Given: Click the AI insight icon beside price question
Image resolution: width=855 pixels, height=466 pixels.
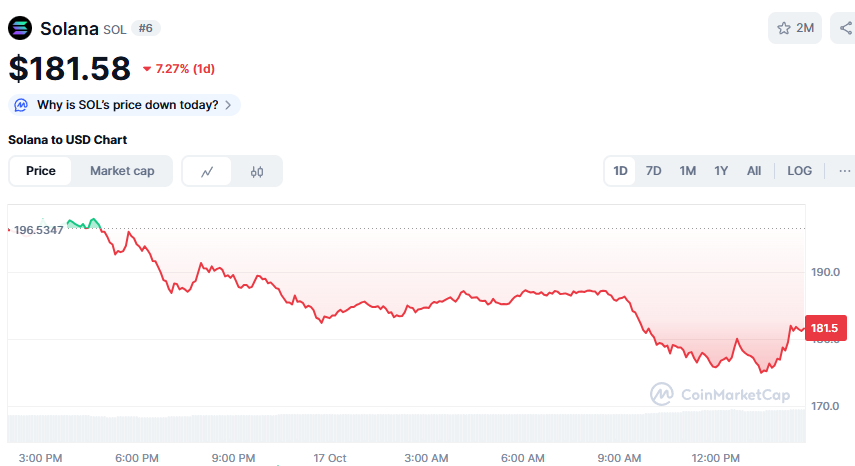Looking at the screenshot, I should [22, 105].
